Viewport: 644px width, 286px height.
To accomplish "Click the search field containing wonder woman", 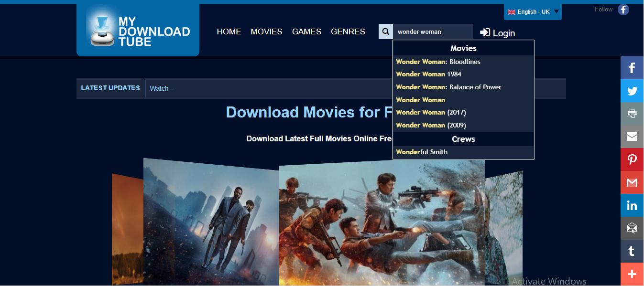I will (433, 32).
